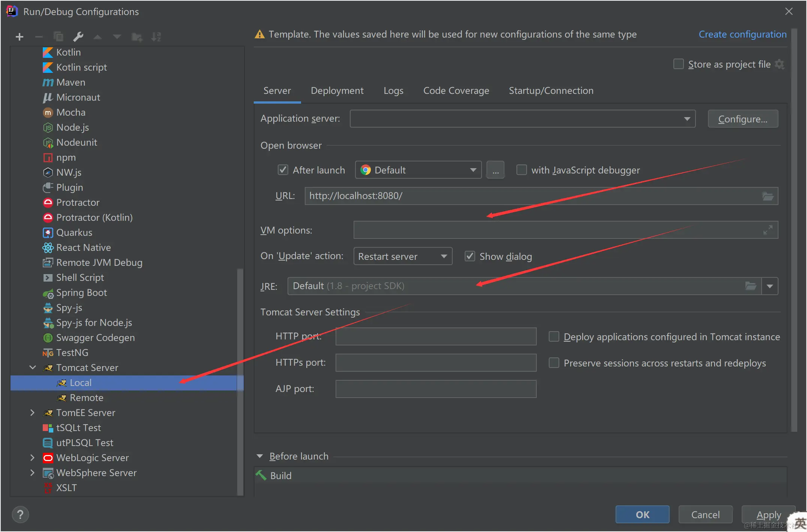Expand the WebLogic Server tree node
Image resolution: width=807 pixels, height=532 pixels.
pyautogui.click(x=32, y=458)
